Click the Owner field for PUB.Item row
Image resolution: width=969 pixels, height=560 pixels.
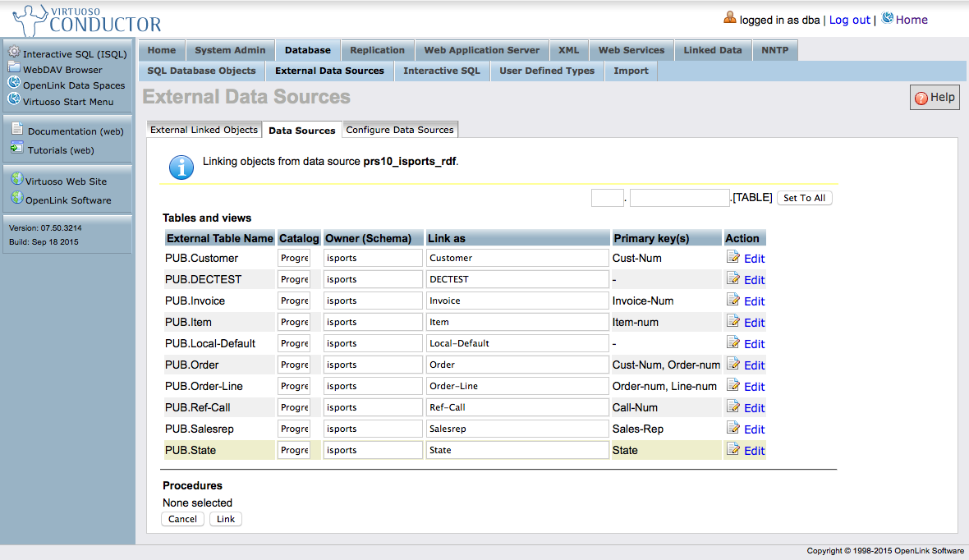point(372,322)
